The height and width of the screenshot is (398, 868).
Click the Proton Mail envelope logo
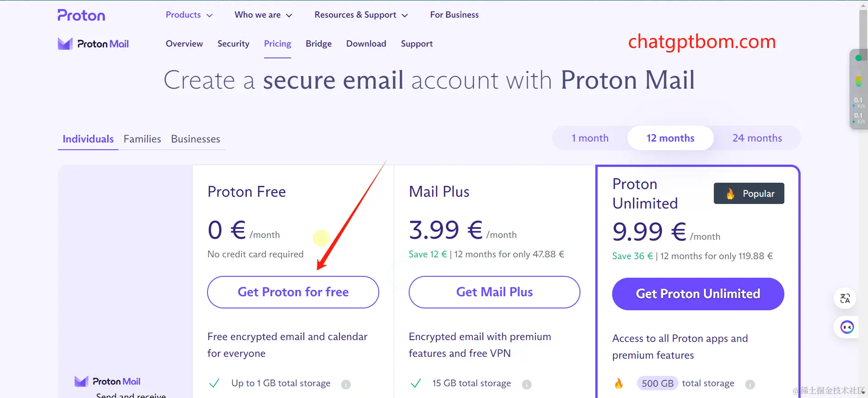click(65, 43)
